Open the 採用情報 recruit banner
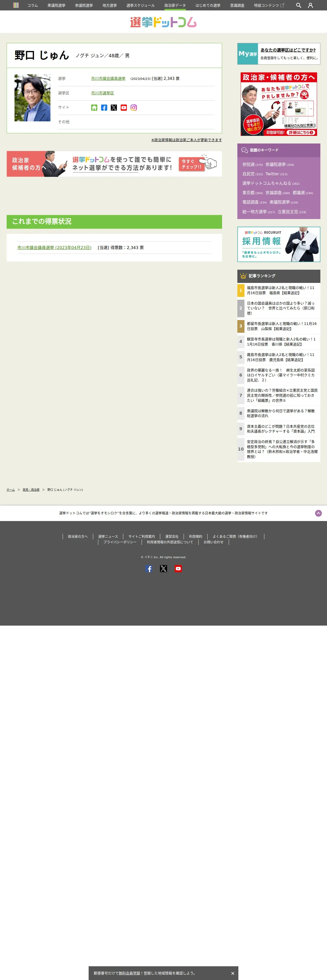 [279, 244]
